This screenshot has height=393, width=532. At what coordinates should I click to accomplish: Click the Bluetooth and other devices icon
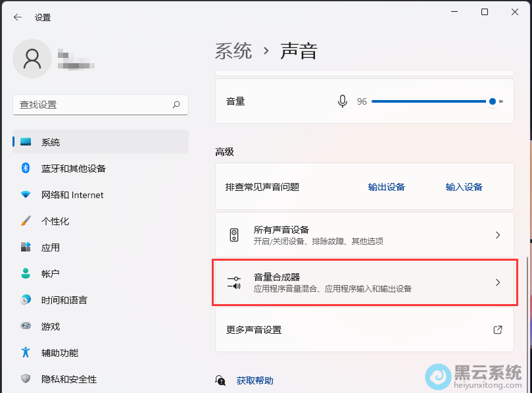(x=26, y=169)
